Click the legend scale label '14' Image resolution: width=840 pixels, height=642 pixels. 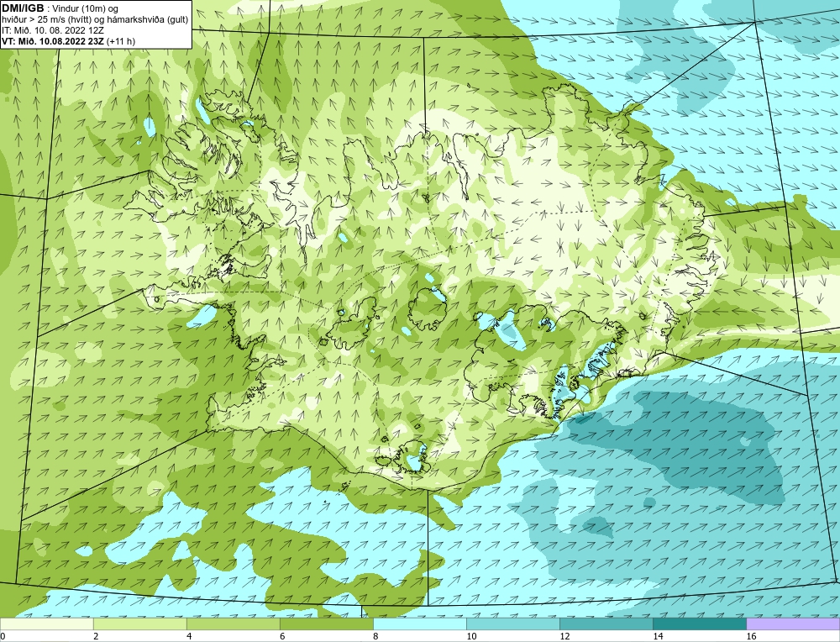pos(658,636)
